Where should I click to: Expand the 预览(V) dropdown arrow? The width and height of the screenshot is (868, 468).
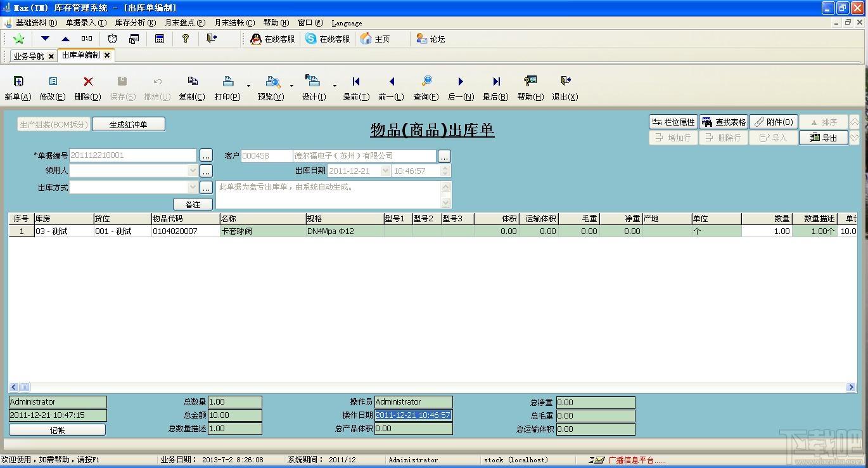pos(291,86)
